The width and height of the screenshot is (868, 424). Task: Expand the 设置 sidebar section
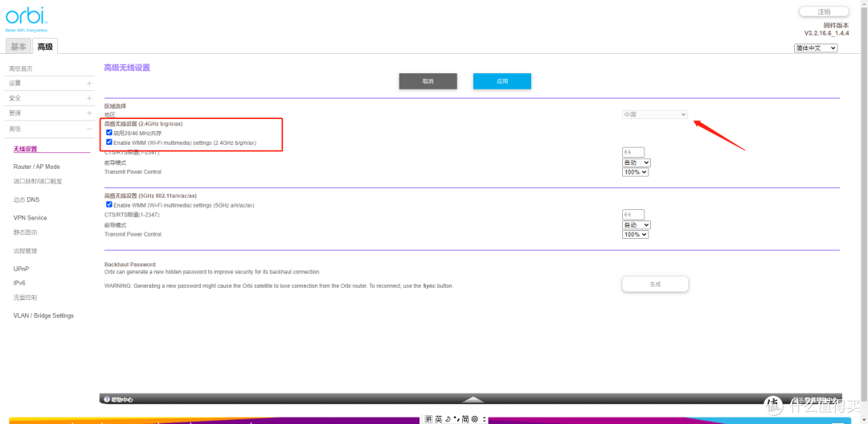[51, 83]
